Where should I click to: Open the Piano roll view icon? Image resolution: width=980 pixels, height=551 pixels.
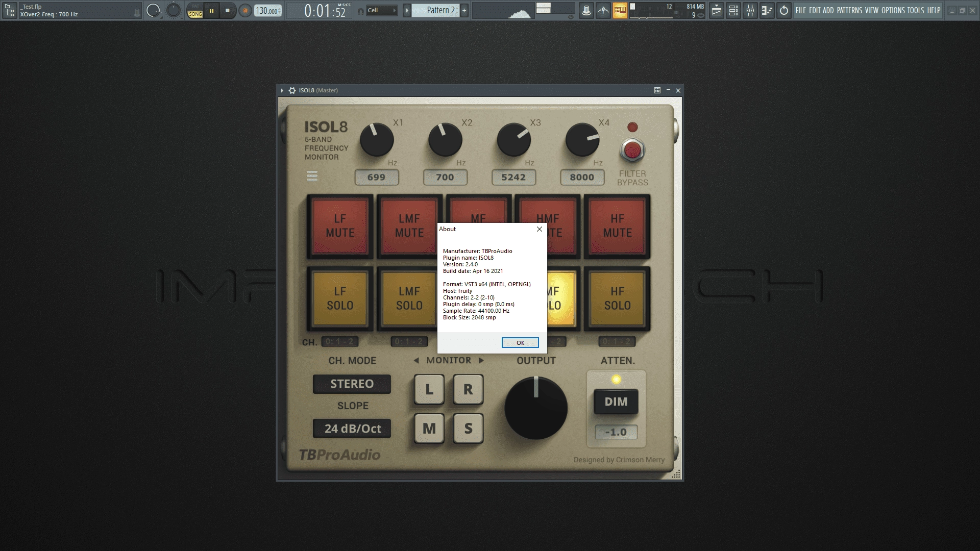[x=767, y=10]
